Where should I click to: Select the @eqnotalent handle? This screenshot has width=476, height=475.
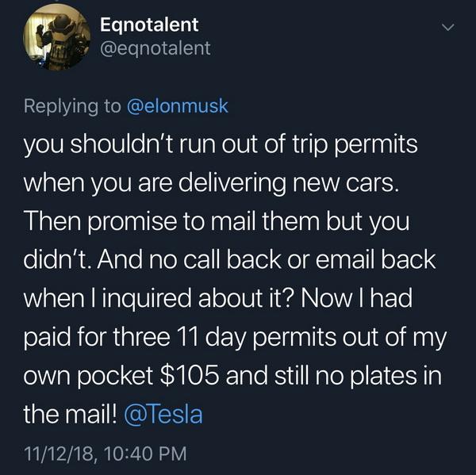point(155,48)
